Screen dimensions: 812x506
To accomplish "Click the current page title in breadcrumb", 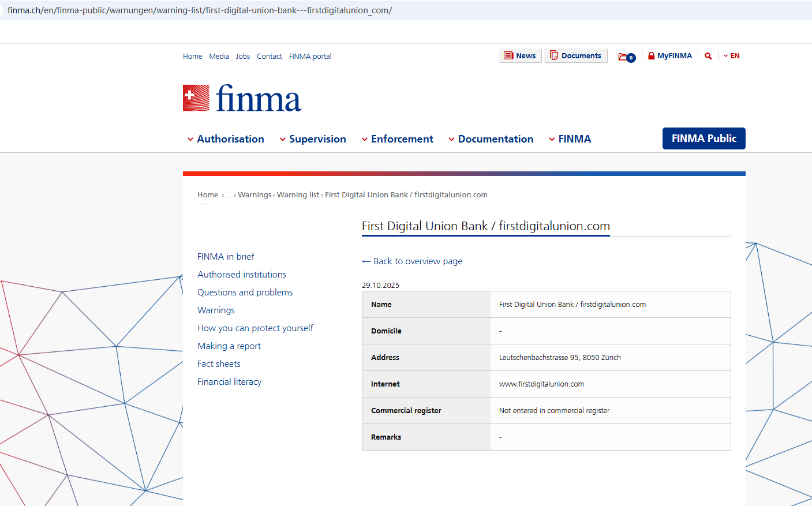I will tap(406, 195).
